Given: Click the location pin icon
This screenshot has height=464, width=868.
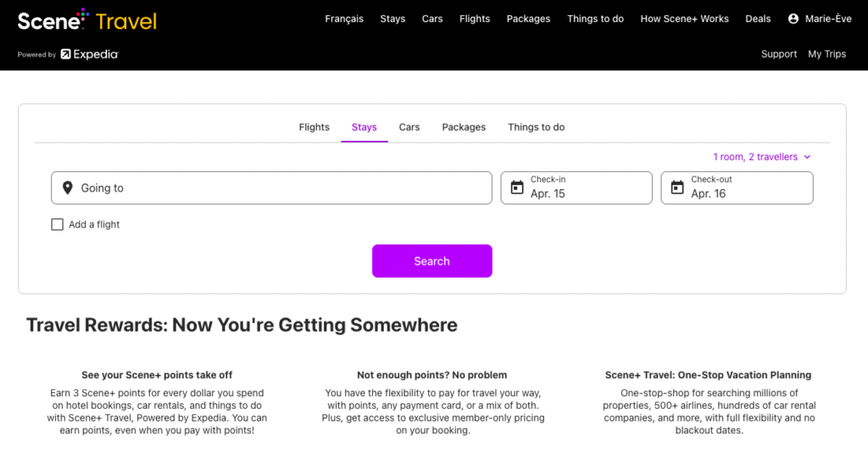Looking at the screenshot, I should 68,188.
